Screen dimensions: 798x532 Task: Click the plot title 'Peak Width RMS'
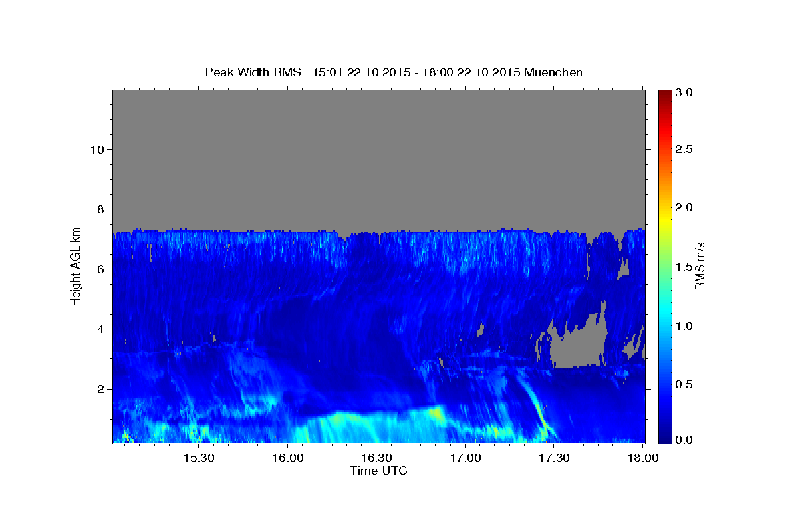(253, 72)
